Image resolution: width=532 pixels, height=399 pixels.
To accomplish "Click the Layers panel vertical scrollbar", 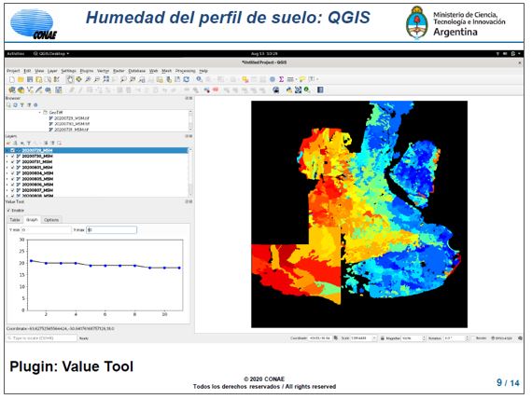I will 190,172.
